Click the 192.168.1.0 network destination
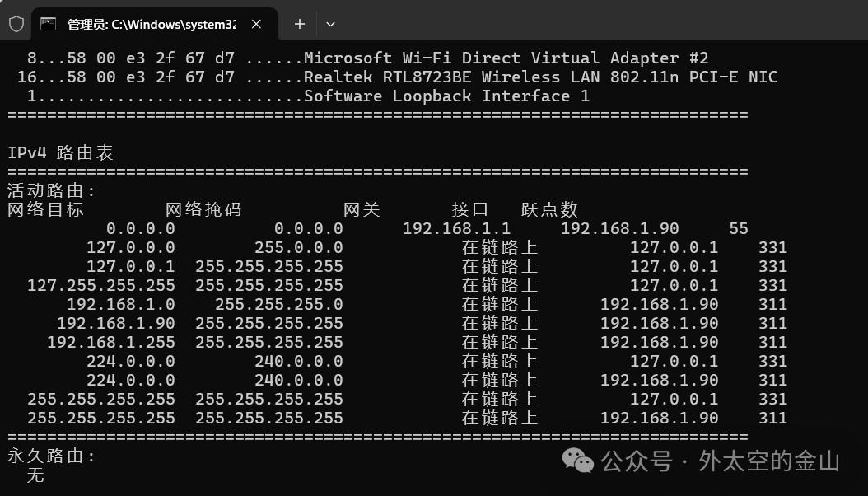Screen dimensions: 868x496 click(x=120, y=304)
